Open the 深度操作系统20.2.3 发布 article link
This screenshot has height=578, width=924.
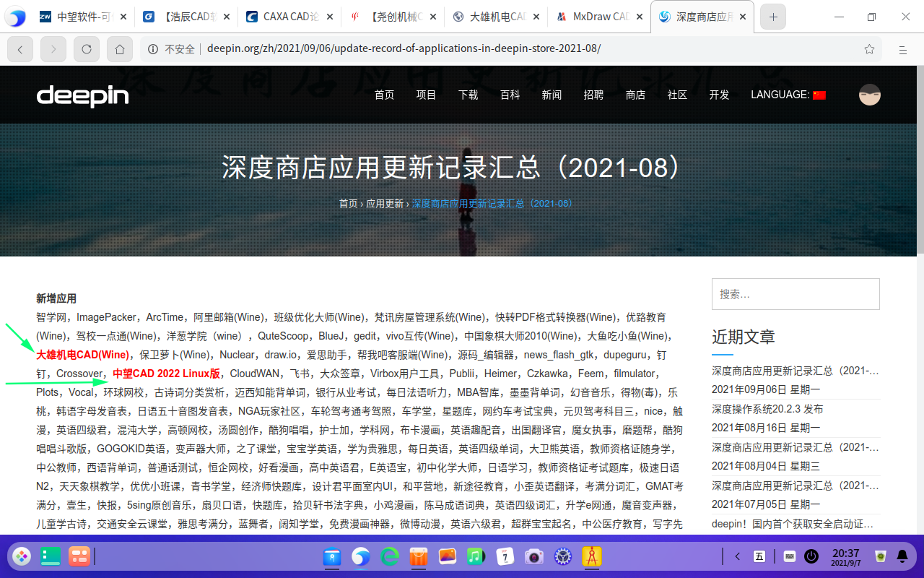pos(767,409)
